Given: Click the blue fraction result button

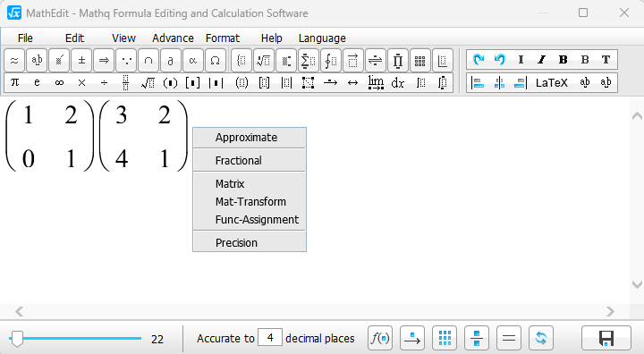Looking at the screenshot, I should click(x=477, y=339).
